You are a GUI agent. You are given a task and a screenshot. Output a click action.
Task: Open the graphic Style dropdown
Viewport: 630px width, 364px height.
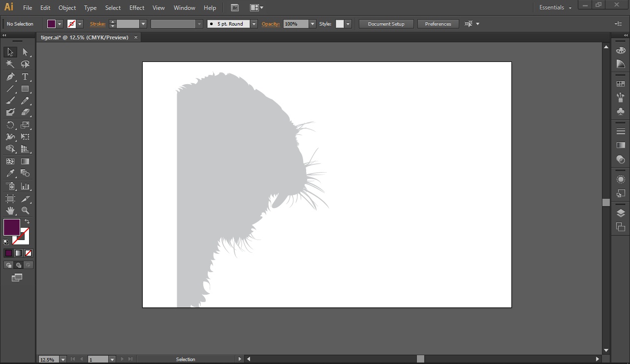click(x=348, y=24)
